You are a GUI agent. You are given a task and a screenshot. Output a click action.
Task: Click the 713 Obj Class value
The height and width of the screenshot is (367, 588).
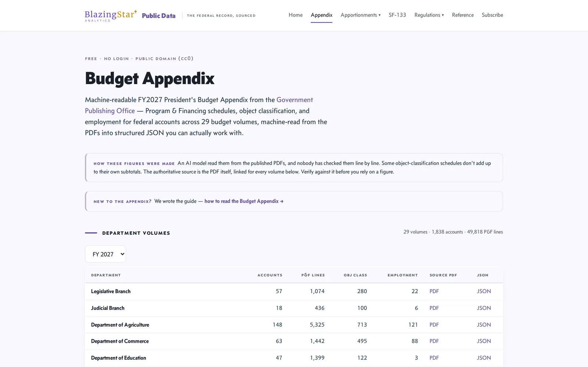[x=362, y=325]
